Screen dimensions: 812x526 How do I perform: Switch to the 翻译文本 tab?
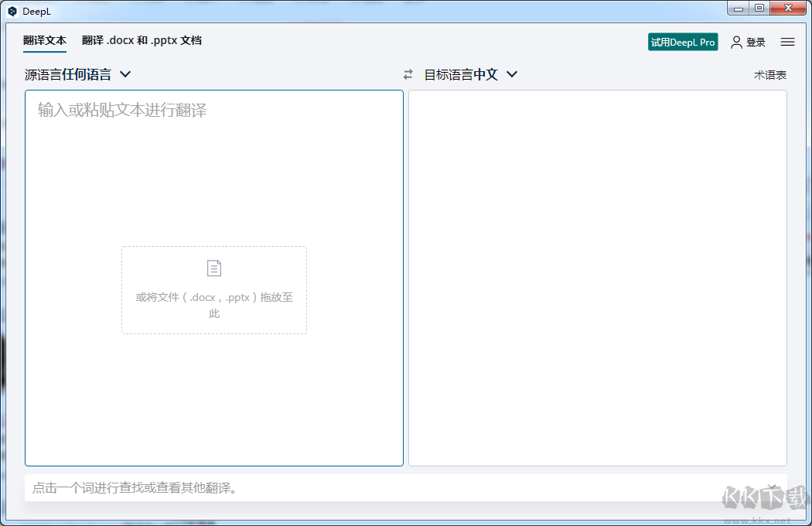pos(44,40)
